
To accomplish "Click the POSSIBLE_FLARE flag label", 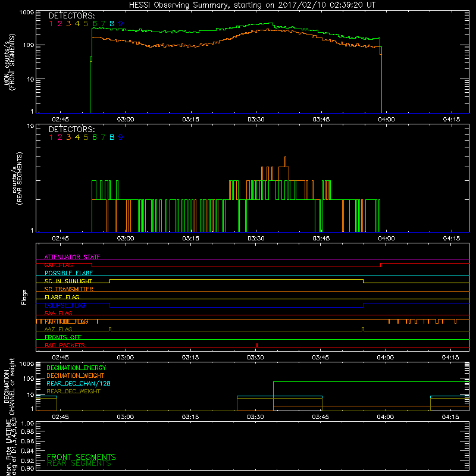I will (x=68, y=273).
